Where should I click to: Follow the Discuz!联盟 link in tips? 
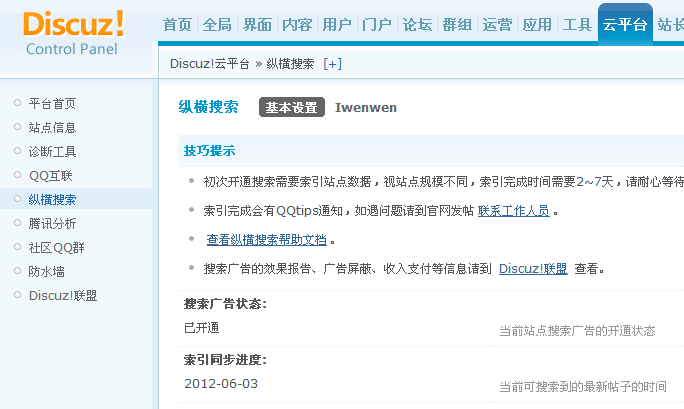click(533, 269)
